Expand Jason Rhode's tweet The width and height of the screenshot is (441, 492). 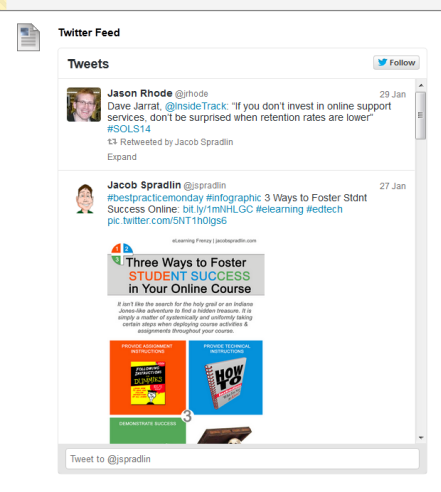(122, 157)
